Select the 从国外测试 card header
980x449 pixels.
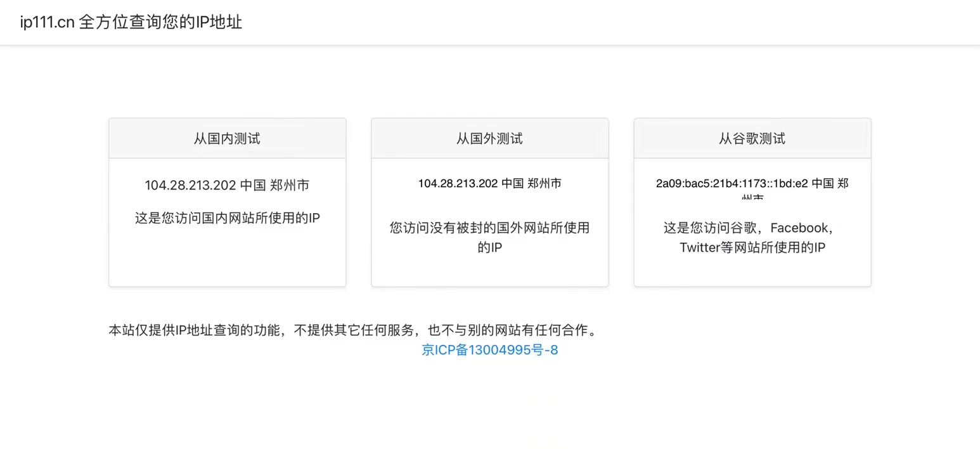489,138
